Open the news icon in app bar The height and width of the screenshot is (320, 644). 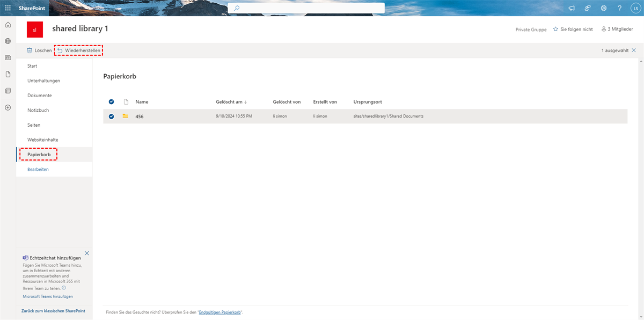(8, 57)
